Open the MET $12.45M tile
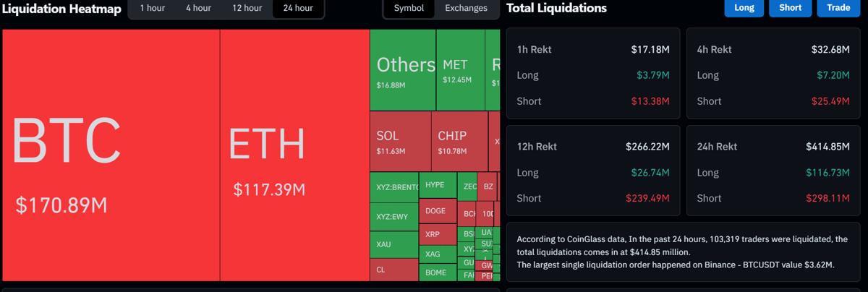This screenshot has width=868, height=292. pos(461,70)
